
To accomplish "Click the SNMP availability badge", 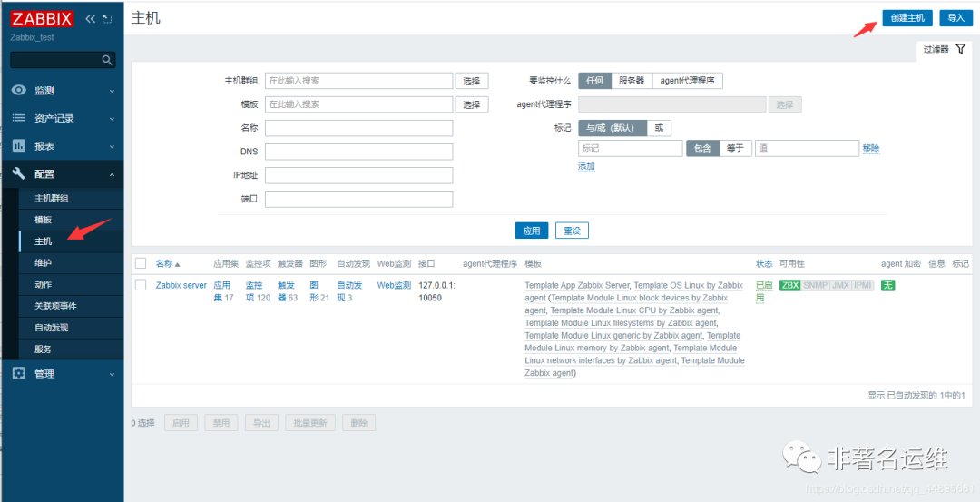I will coord(815,285).
